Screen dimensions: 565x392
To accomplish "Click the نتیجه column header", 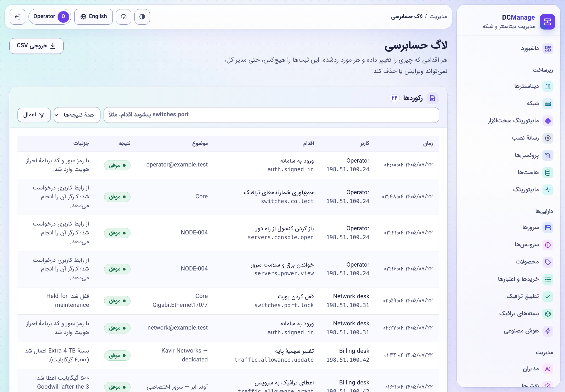I will tap(124, 143).
